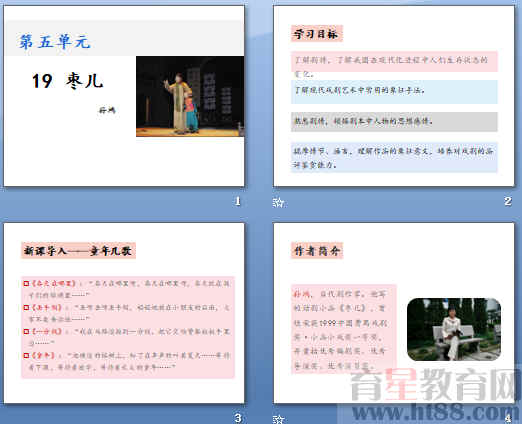522x424 pixels.
Task: Click the 作者简介 heading on slide 4
Action: (x=317, y=251)
